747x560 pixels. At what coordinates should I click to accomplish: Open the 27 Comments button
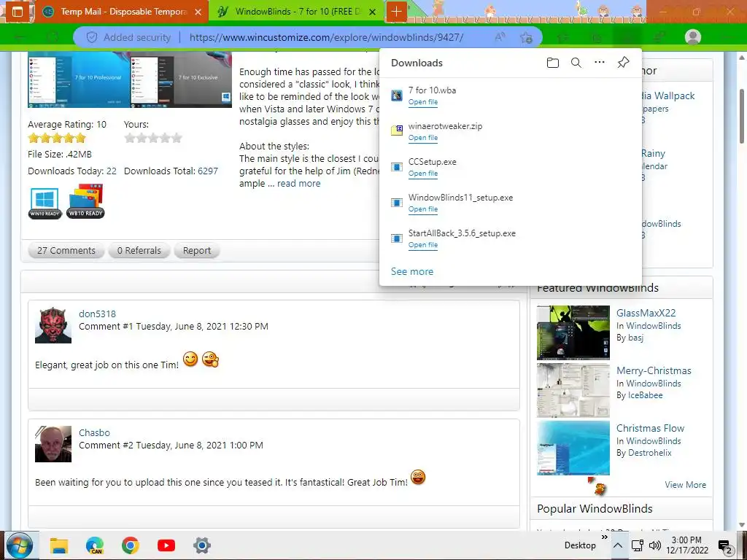point(66,251)
